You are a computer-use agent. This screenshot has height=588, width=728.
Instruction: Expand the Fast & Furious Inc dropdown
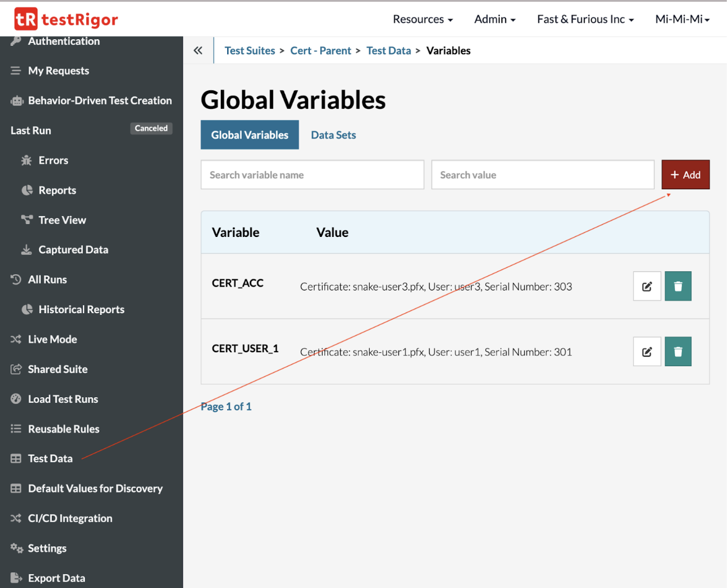pyautogui.click(x=585, y=19)
